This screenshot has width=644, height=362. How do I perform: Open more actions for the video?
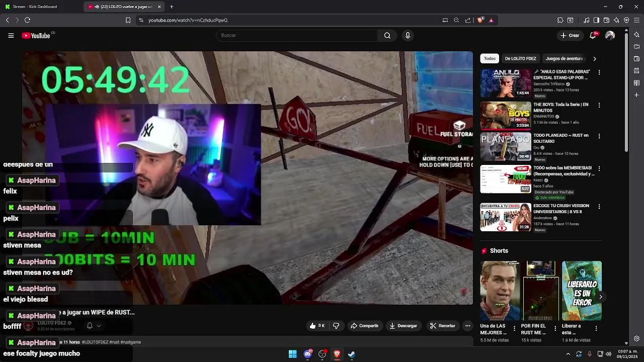(x=467, y=326)
